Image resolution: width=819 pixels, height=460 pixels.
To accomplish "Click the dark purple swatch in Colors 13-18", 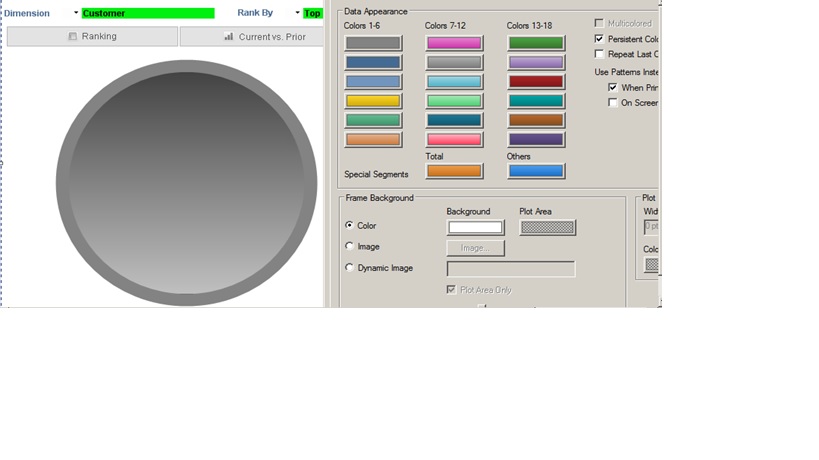I will [536, 139].
